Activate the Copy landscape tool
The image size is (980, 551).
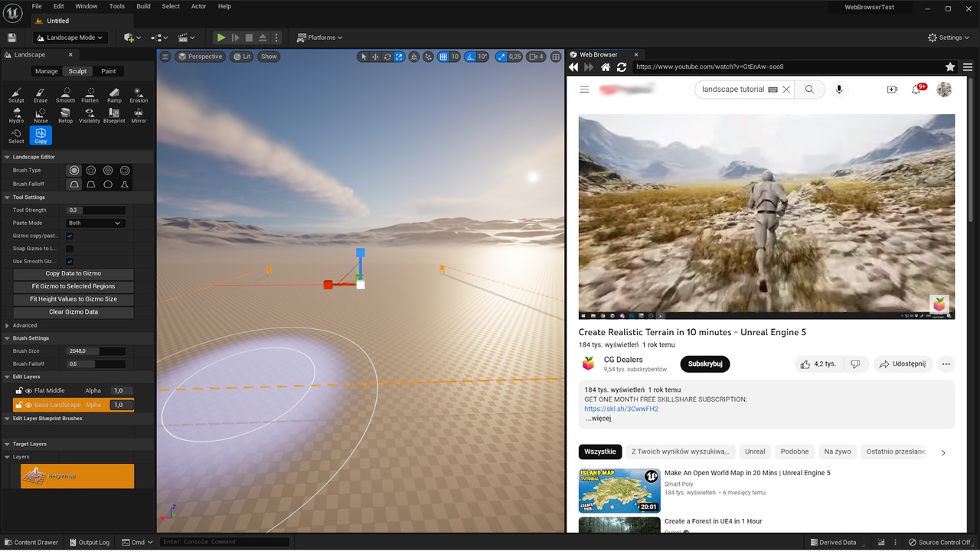coord(41,136)
